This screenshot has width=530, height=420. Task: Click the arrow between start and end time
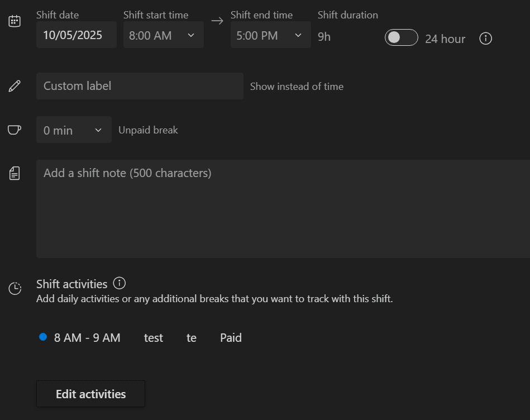pos(217,21)
